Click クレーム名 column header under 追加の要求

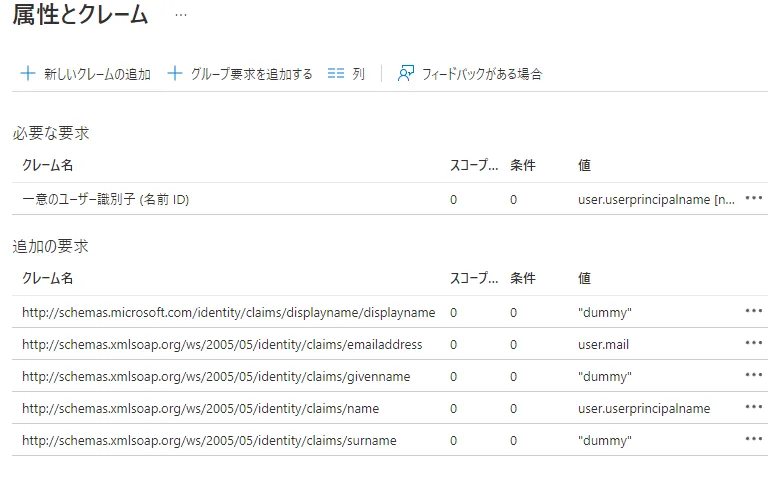click(x=47, y=278)
